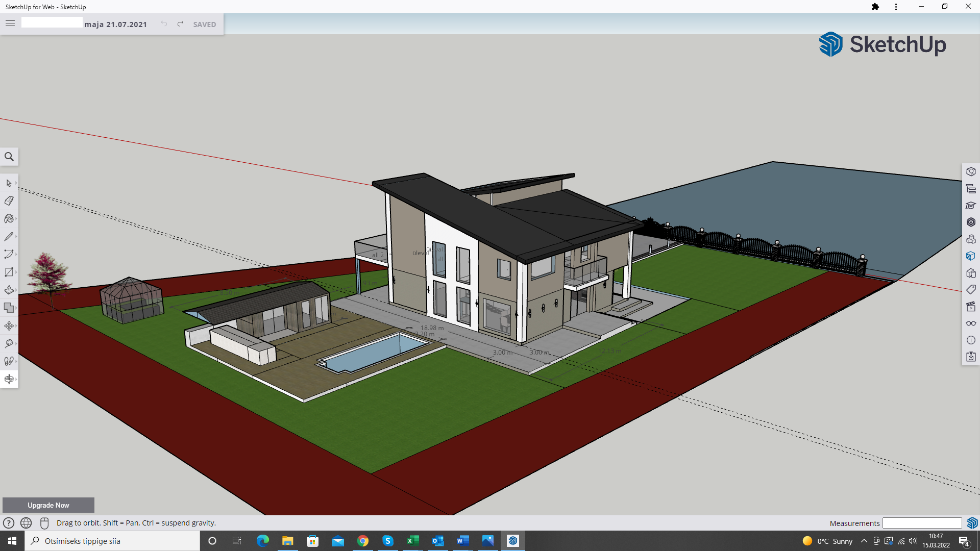Open the Tags panel
The width and height of the screenshot is (980, 551).
pos(971,290)
